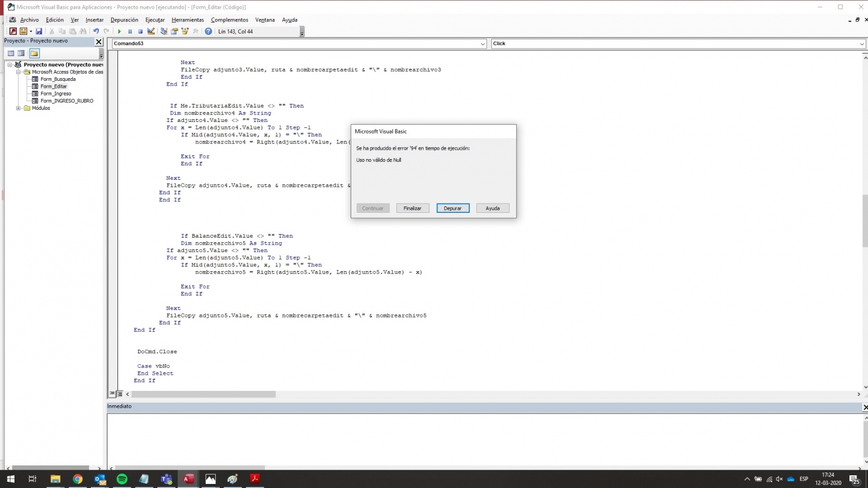Click Finalizar in the error dialog

413,208
